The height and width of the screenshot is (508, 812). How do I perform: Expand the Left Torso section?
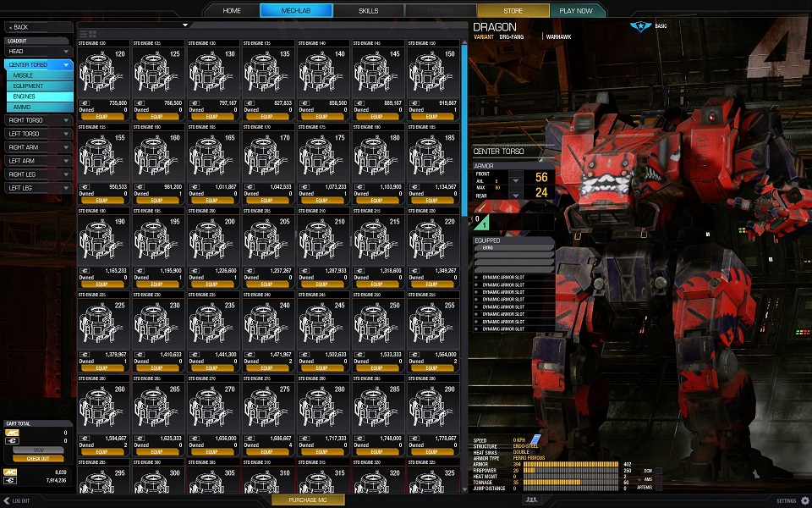pos(38,134)
